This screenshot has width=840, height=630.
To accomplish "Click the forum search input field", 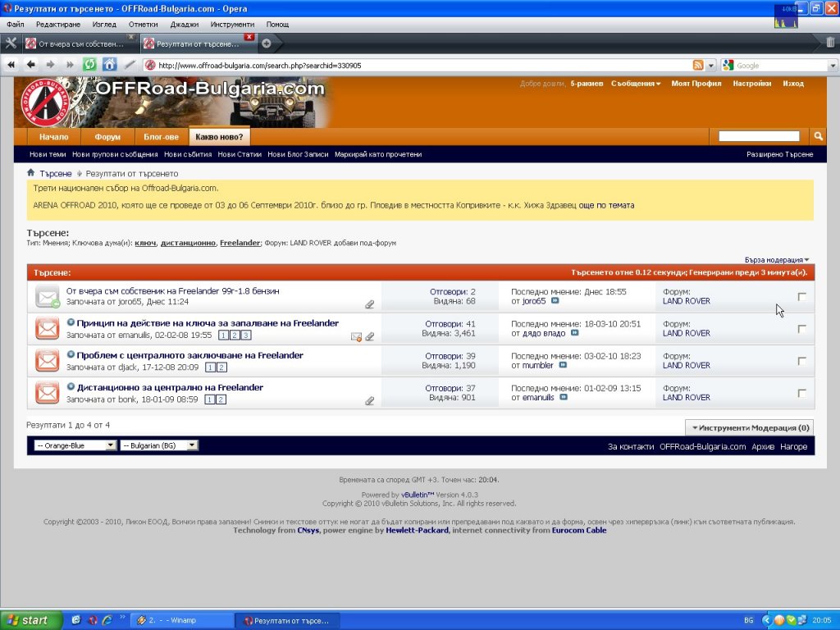I will point(759,136).
